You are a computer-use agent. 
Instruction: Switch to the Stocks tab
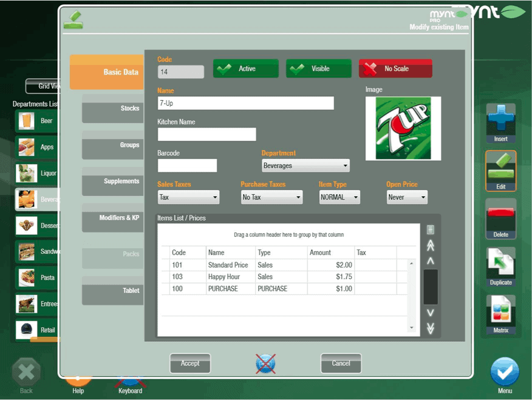pos(112,109)
